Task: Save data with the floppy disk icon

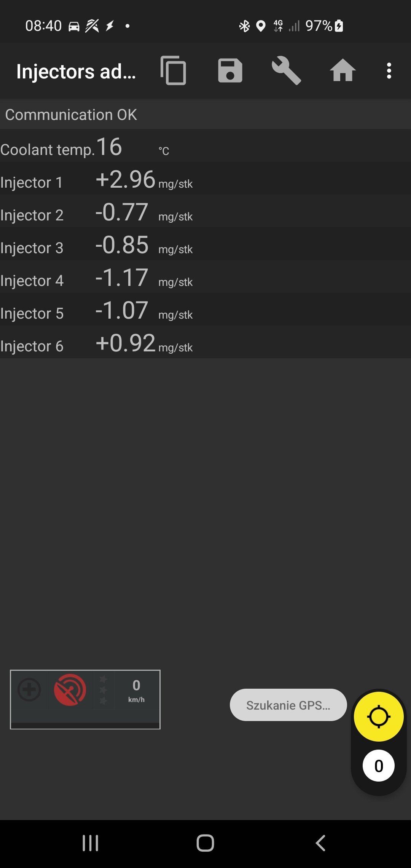Action: pos(230,70)
